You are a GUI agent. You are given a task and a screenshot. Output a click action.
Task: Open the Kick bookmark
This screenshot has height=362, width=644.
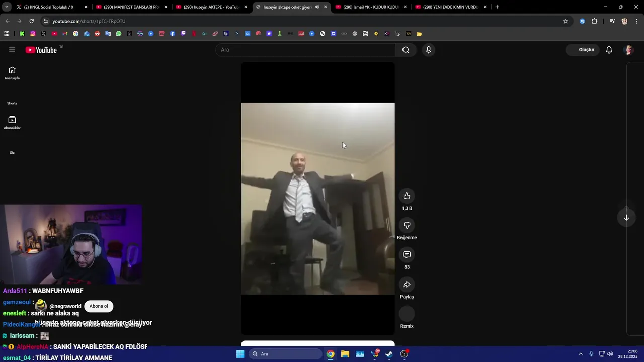tap(22, 34)
